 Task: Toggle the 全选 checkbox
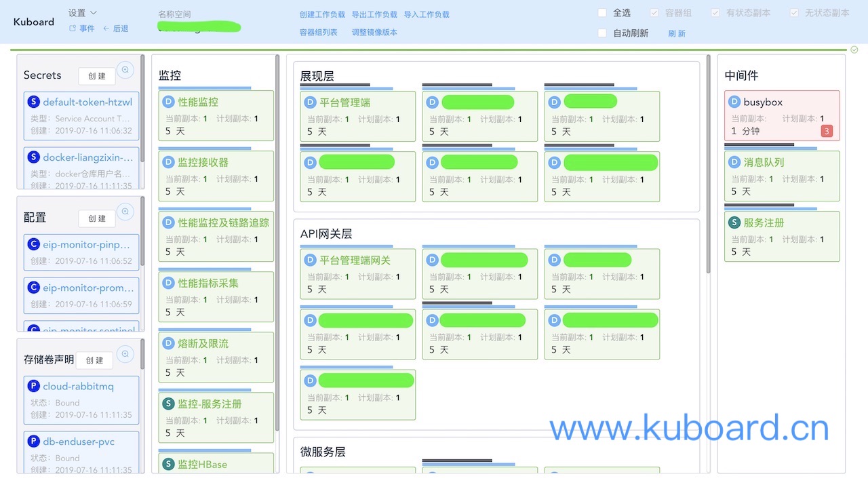tap(602, 13)
